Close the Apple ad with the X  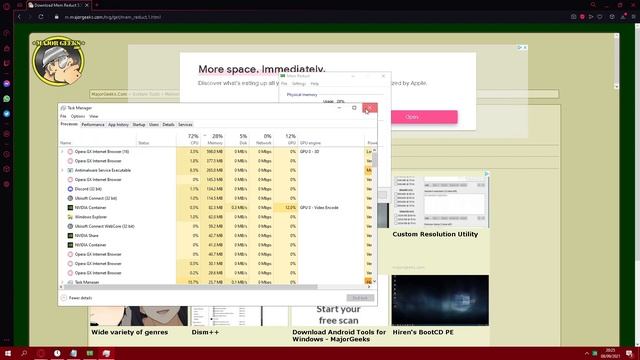[525, 48]
